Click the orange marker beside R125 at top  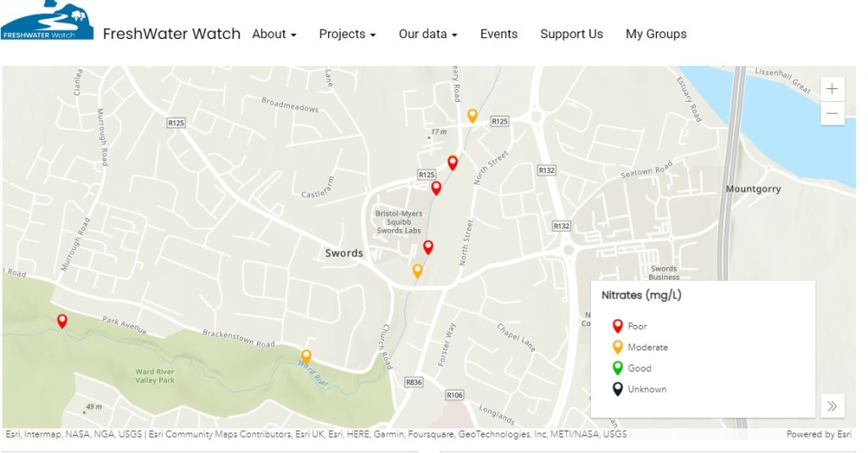coord(472,115)
